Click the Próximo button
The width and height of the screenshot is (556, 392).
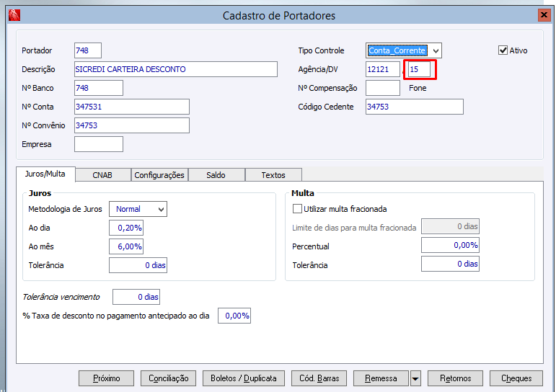coord(107,378)
